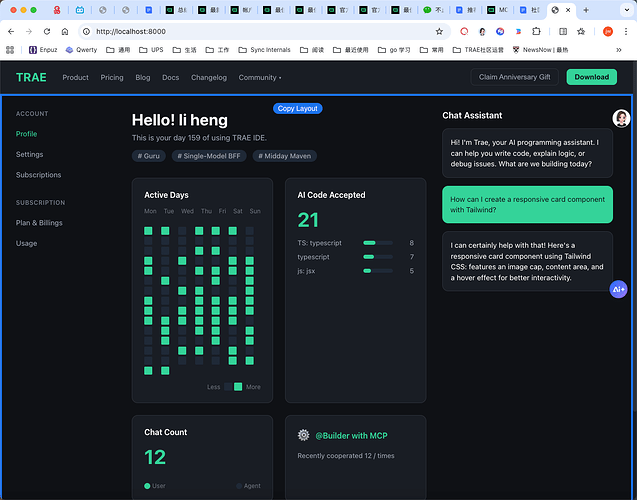Click the green More legend square
Image resolution: width=637 pixels, height=500 pixels.
(x=238, y=387)
